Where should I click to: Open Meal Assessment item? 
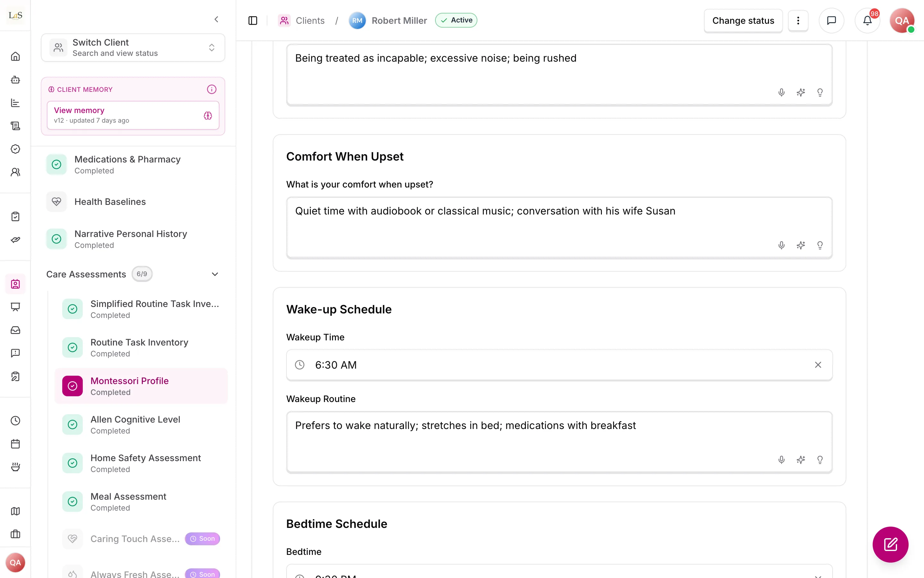pyautogui.click(x=141, y=502)
